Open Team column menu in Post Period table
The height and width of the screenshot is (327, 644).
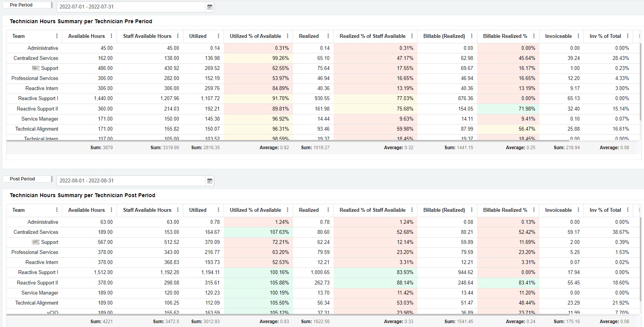[x=57, y=210]
